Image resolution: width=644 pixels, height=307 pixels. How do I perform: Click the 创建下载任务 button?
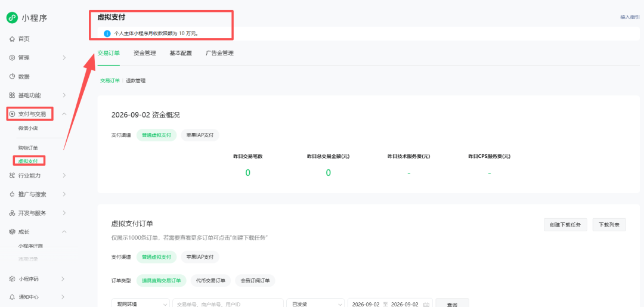[x=565, y=225]
